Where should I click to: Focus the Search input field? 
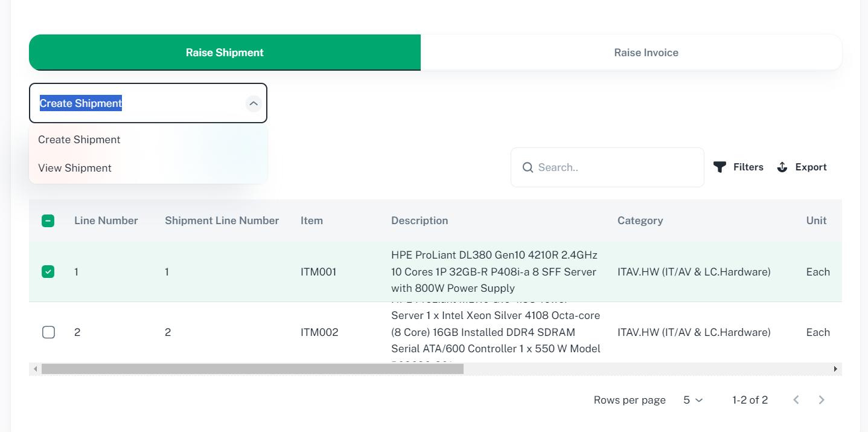616,167
